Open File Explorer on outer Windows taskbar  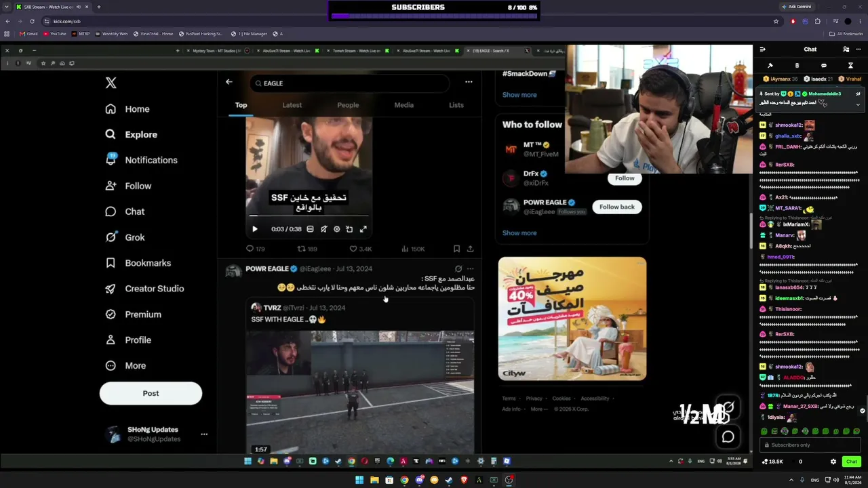(x=374, y=480)
